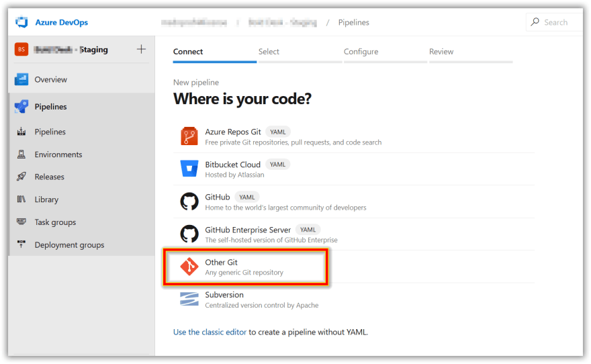Click the Bitbucket Cloud bucket icon
591x364 pixels.
(189, 169)
